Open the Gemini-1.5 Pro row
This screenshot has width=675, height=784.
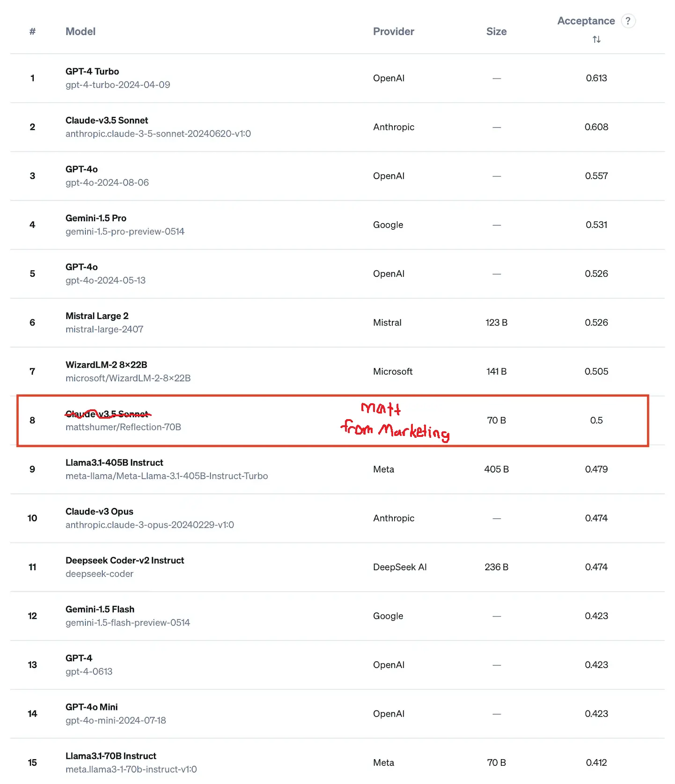pyautogui.click(x=337, y=225)
